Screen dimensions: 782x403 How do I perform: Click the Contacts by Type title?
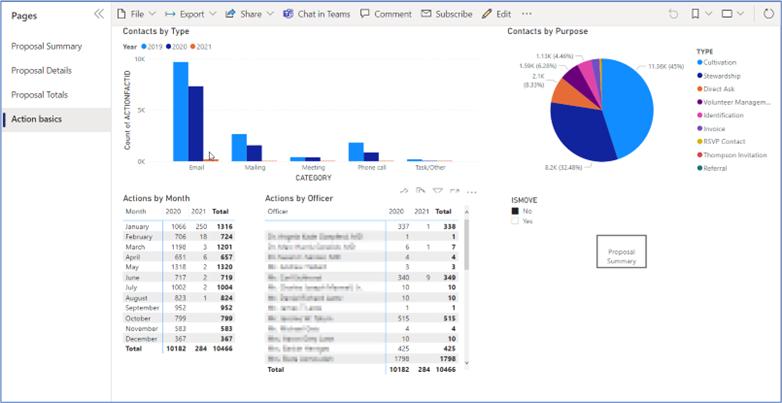[x=156, y=31]
